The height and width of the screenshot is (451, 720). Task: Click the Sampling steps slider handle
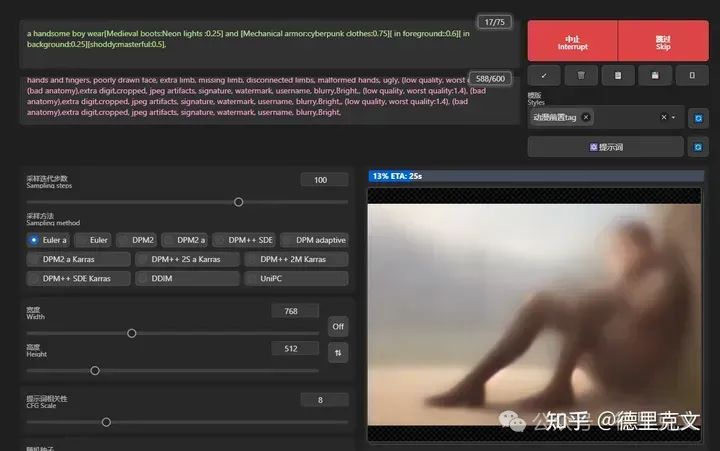tap(238, 202)
